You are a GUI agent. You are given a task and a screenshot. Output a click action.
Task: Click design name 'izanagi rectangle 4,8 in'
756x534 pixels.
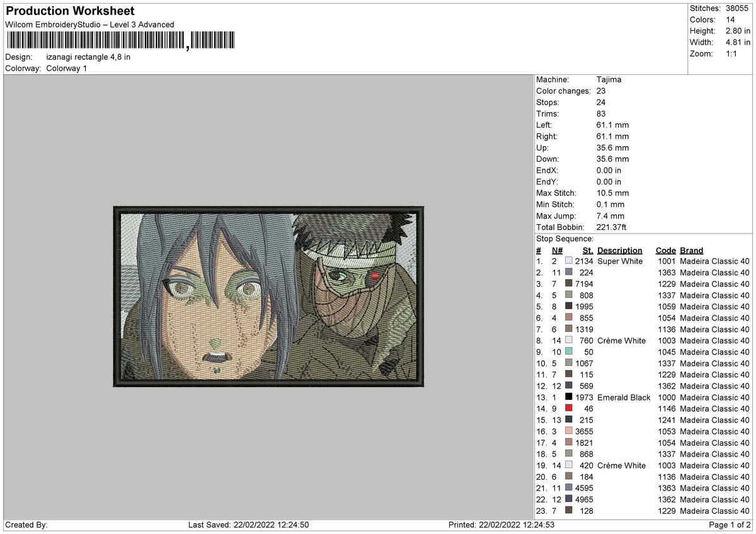(89, 57)
